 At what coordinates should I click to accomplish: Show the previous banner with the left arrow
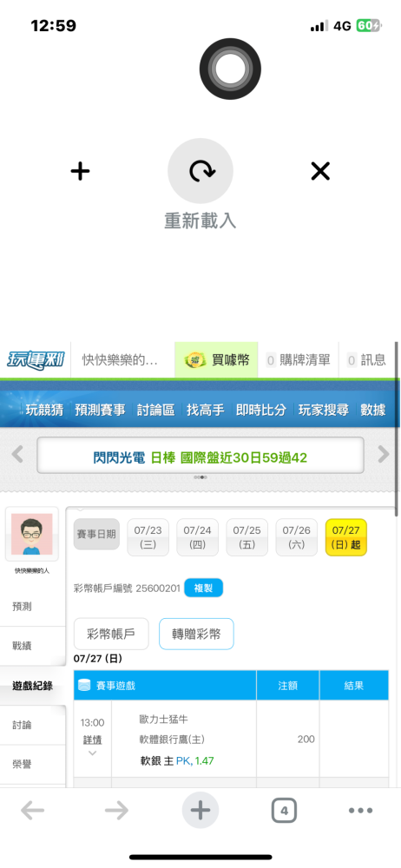point(17,455)
